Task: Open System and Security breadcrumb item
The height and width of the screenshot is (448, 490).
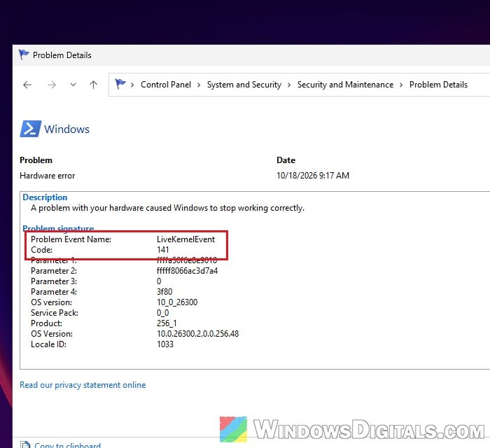Action: (x=244, y=85)
